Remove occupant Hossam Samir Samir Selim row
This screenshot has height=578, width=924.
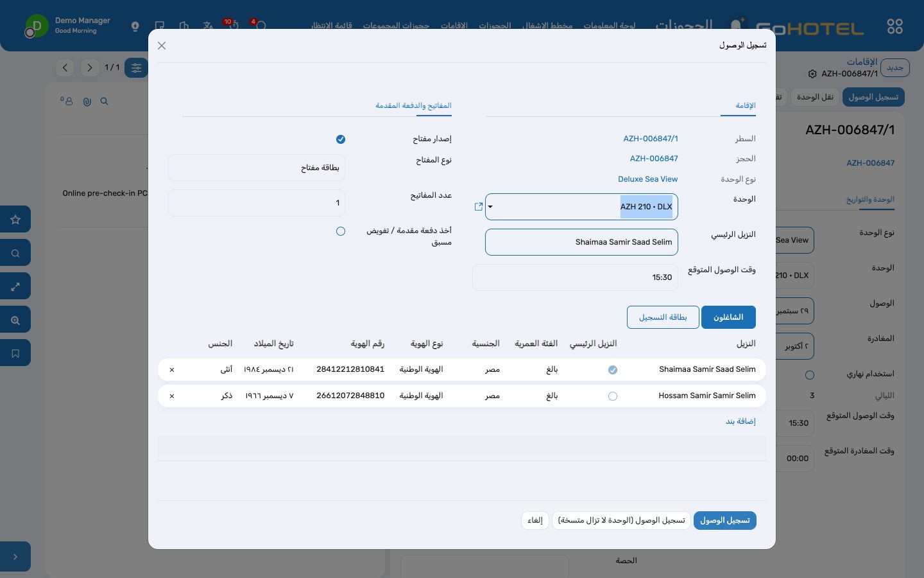pyautogui.click(x=171, y=396)
